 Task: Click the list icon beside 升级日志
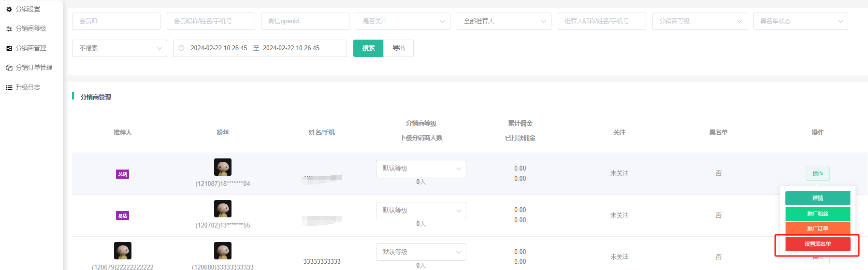[9, 87]
